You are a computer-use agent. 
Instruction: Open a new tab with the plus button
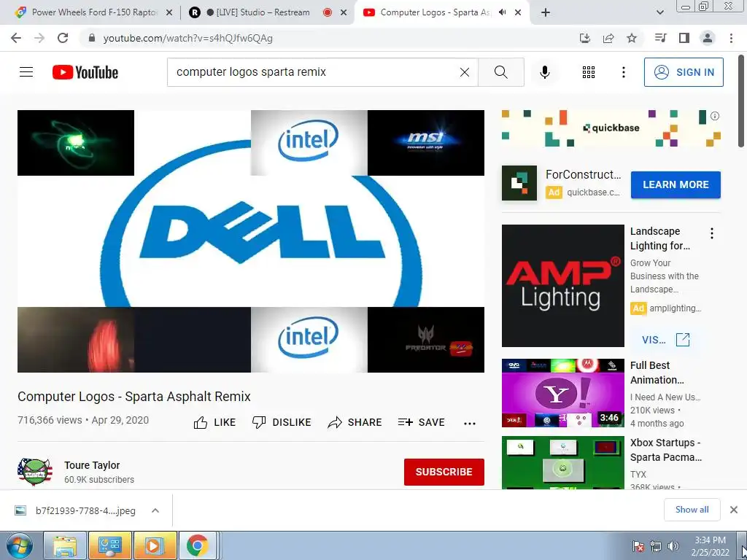(x=546, y=12)
